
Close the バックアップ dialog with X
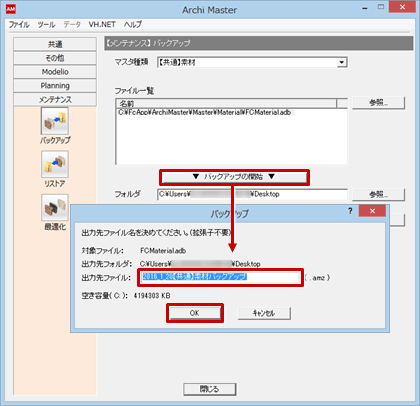[x=372, y=211]
